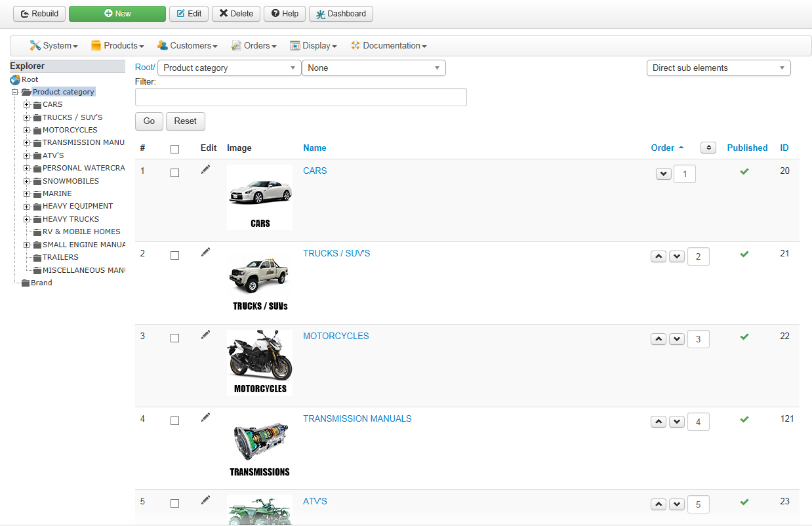Click the Go filter button

pyautogui.click(x=149, y=121)
